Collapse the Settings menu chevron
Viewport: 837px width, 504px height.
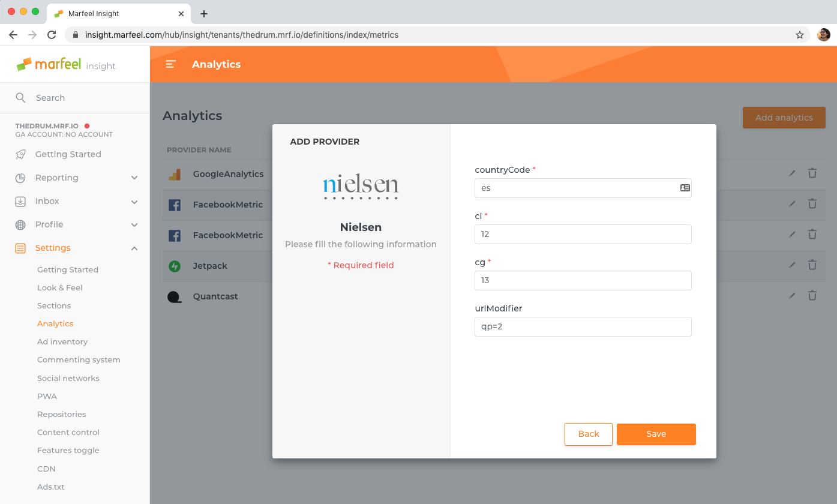[134, 248]
